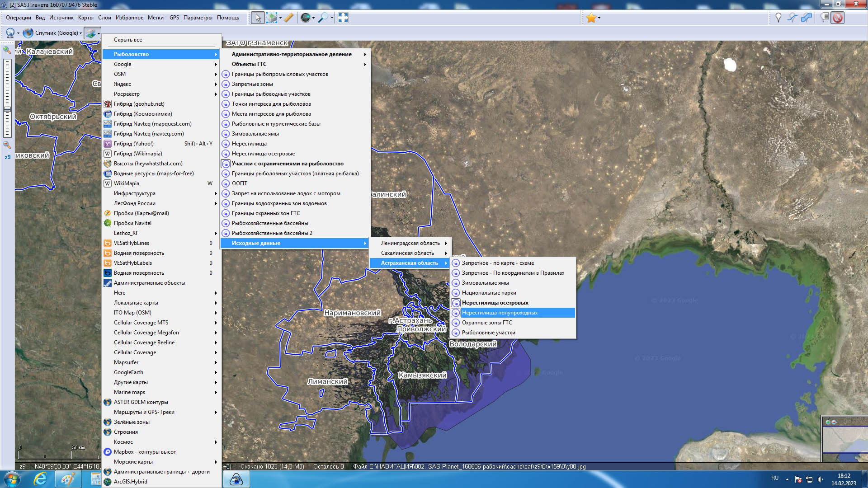Image resolution: width=868 pixels, height=488 pixels.
Task: Open the yellow star favorites icon
Action: 591,18
